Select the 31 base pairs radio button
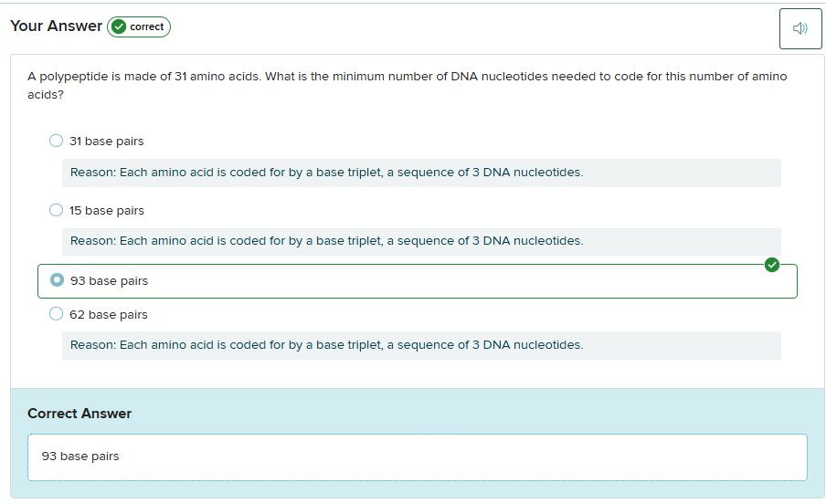 click(56, 141)
